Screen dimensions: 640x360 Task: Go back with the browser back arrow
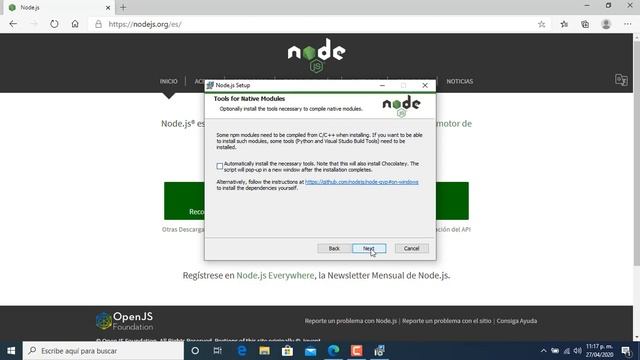[x=13, y=24]
